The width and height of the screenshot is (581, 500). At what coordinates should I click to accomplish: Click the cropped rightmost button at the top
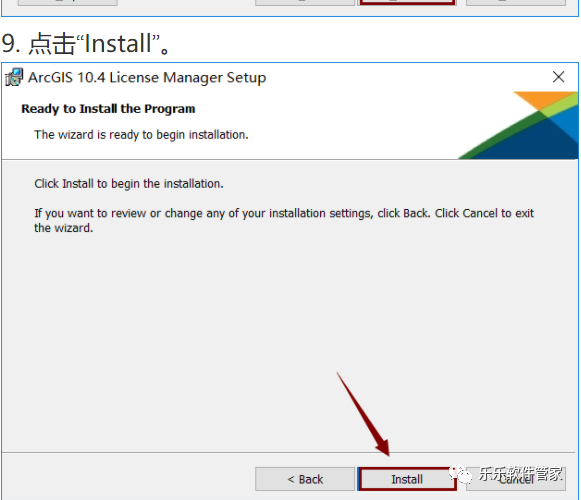[516, 2]
